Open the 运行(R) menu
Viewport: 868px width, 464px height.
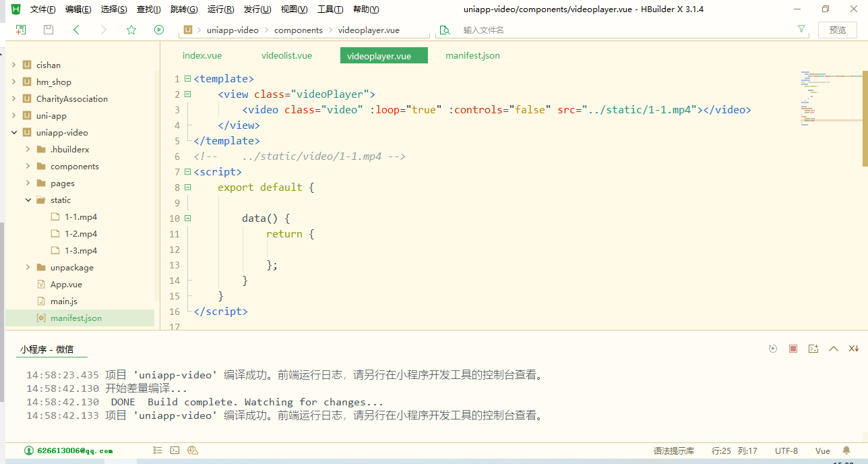tap(220, 9)
